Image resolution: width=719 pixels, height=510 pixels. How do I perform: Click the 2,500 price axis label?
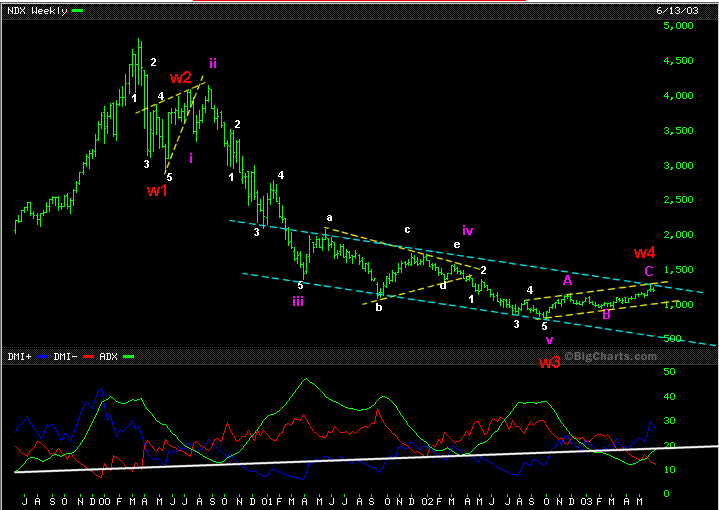tap(678, 200)
